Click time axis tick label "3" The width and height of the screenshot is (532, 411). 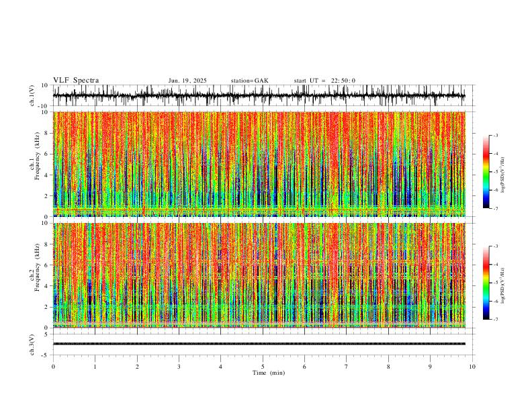(179, 367)
